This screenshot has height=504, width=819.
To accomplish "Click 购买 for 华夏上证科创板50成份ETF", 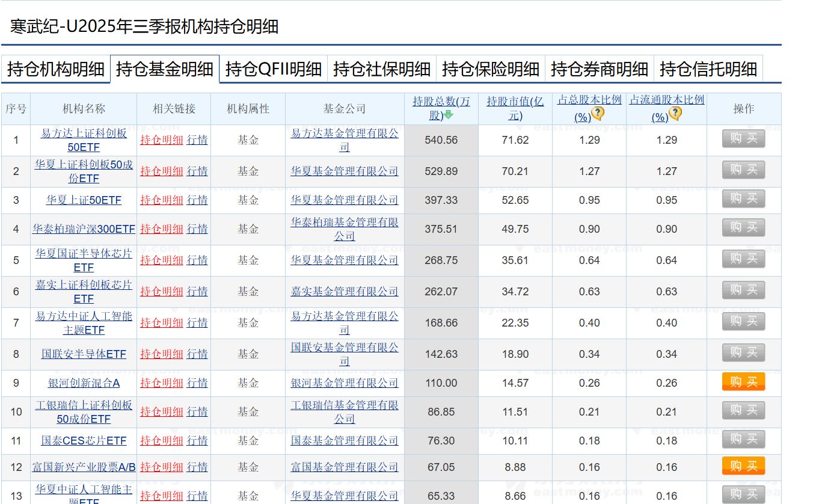I will coord(744,170).
